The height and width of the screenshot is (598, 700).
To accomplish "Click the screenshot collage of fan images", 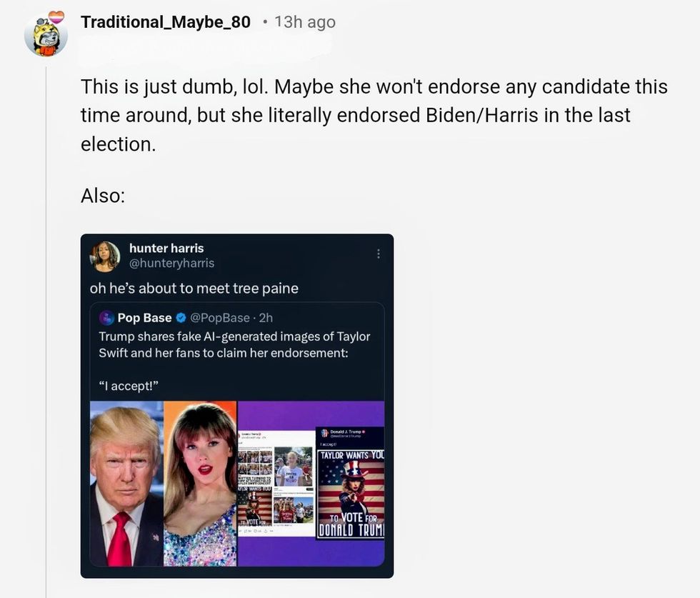I will click(276, 482).
